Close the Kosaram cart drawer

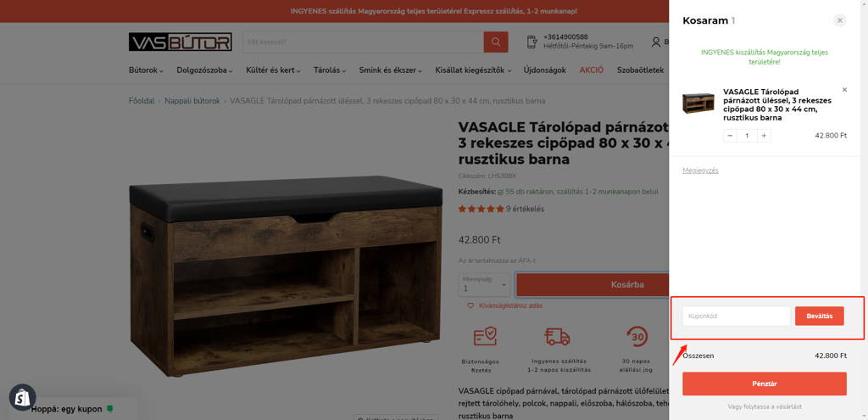click(840, 20)
